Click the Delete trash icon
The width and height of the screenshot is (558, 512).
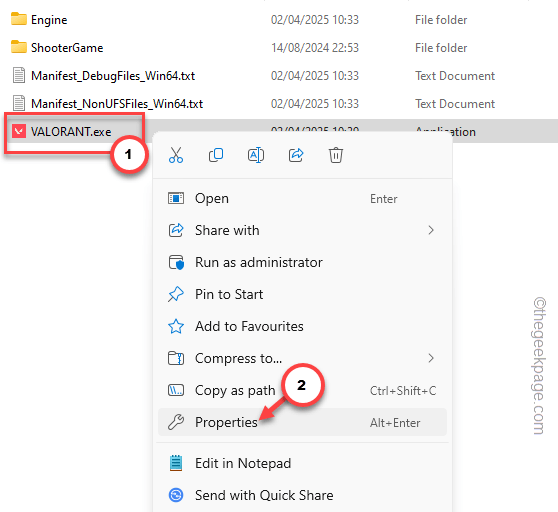click(336, 155)
